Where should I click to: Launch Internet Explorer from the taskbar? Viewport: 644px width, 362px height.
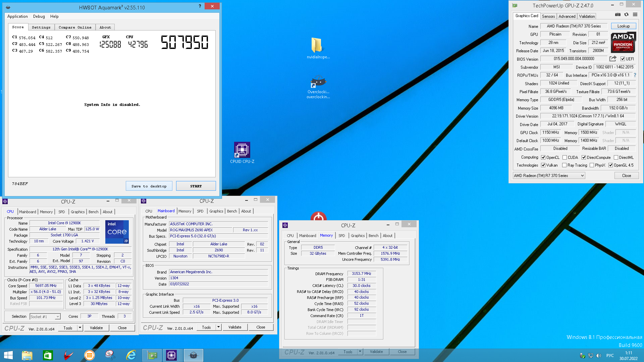(x=131, y=355)
